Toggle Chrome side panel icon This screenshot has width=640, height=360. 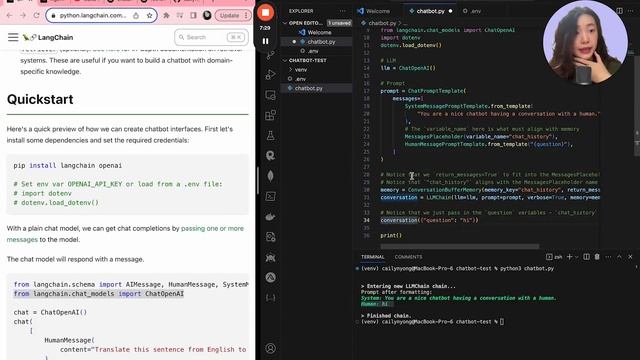(x=193, y=16)
